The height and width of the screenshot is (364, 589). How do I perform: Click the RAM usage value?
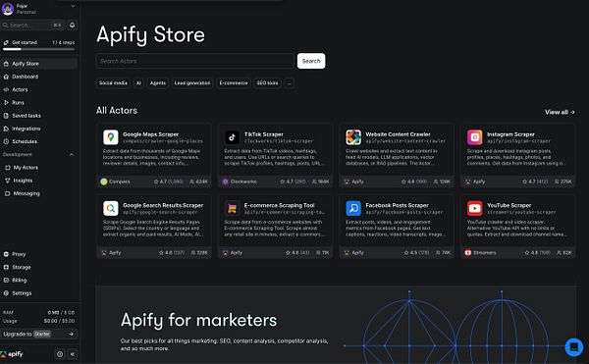coord(61,313)
